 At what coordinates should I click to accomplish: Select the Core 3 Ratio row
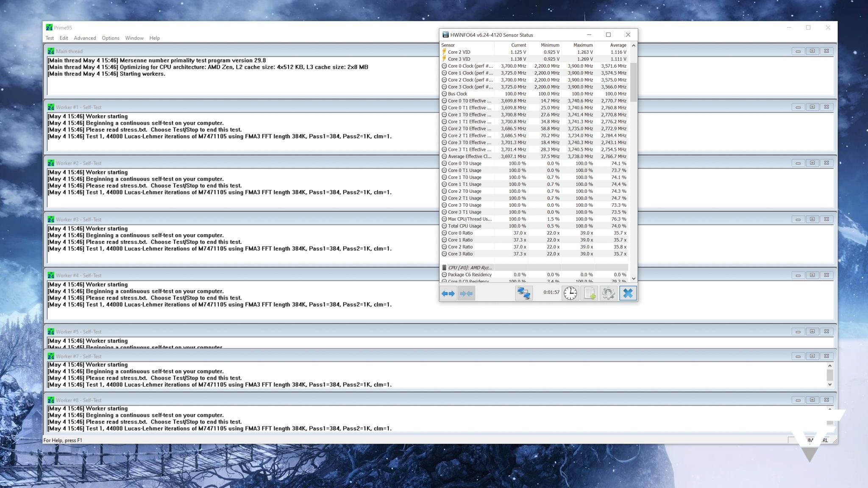click(534, 254)
